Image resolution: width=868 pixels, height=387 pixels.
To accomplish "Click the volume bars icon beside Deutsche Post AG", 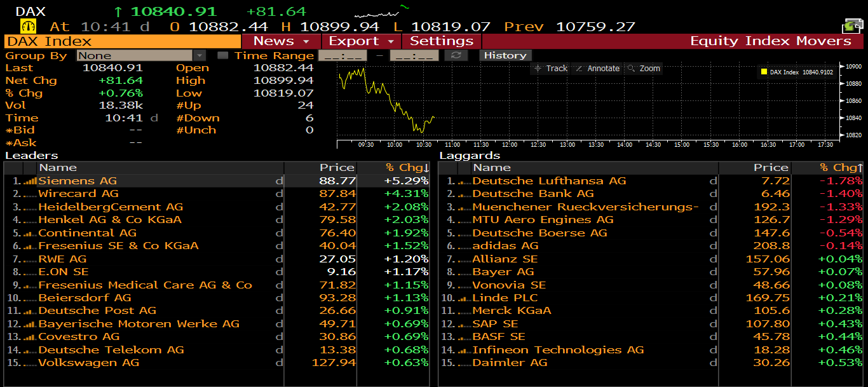I will tap(30, 311).
